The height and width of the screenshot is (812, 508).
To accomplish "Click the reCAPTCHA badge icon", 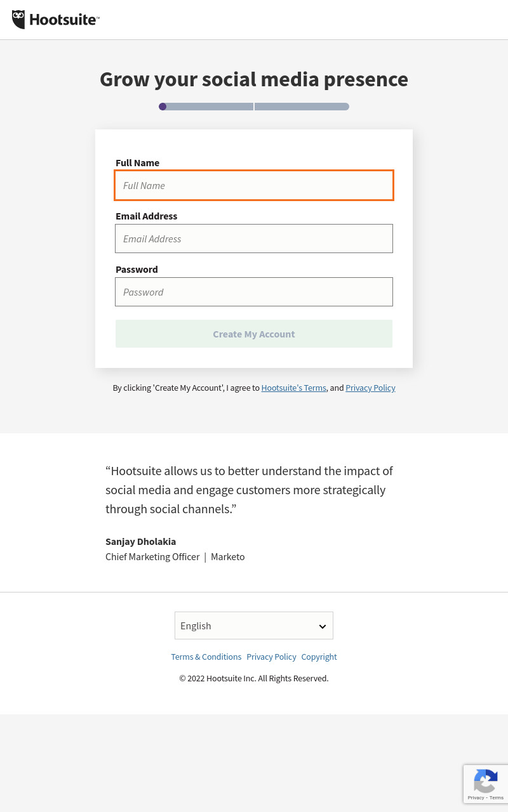I will tap(486, 781).
